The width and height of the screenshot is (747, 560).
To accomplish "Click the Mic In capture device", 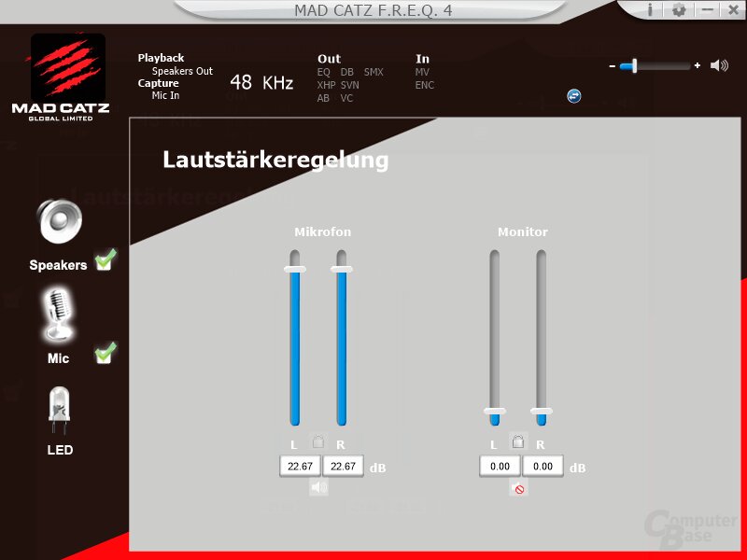I will [165, 95].
